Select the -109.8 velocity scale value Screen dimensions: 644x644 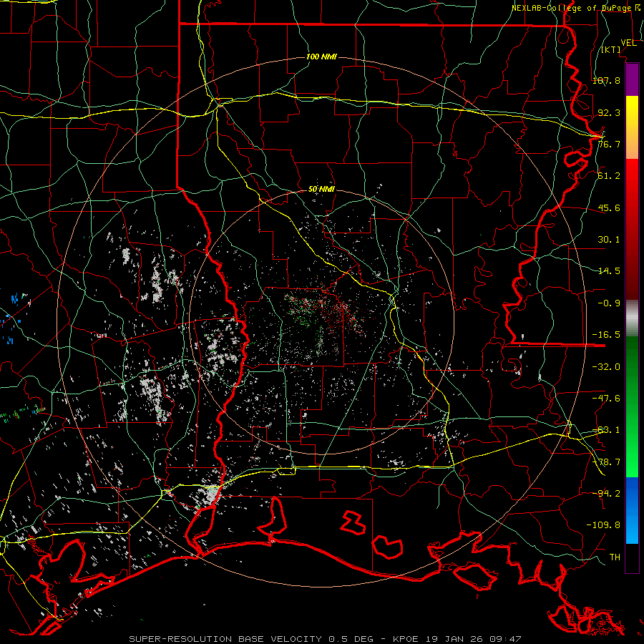[x=603, y=525]
